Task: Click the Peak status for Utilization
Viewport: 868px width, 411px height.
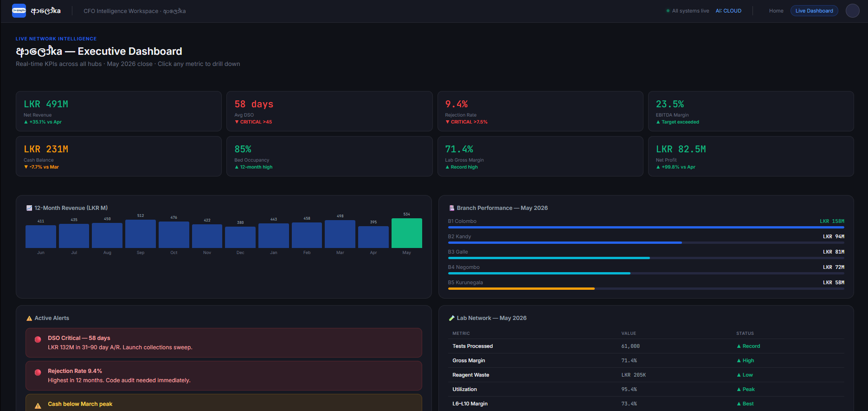Action: [x=746, y=389]
